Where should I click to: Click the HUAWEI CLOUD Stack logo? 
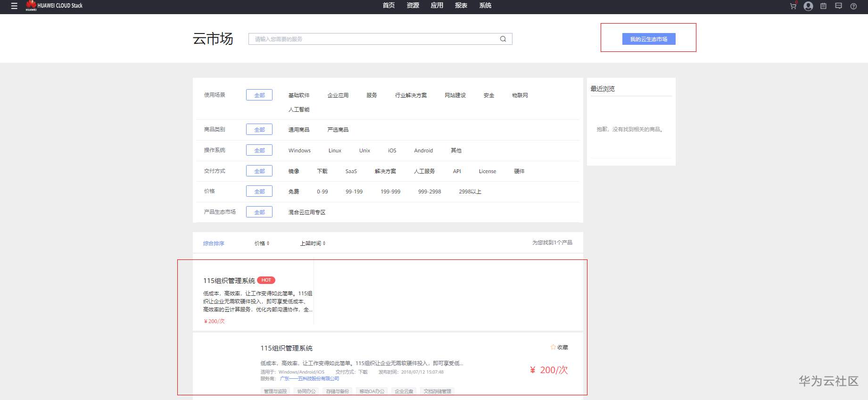(x=54, y=6)
